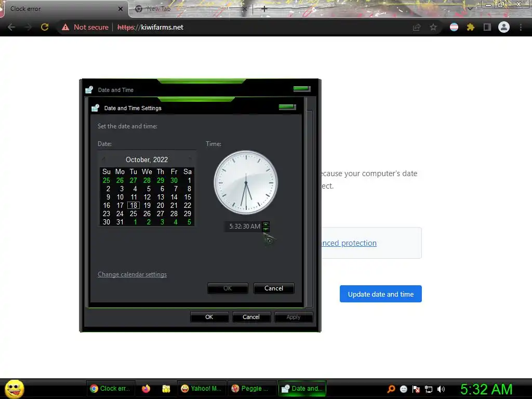The width and height of the screenshot is (532, 399).
Task: Click the Update date and time button
Action: 381,294
